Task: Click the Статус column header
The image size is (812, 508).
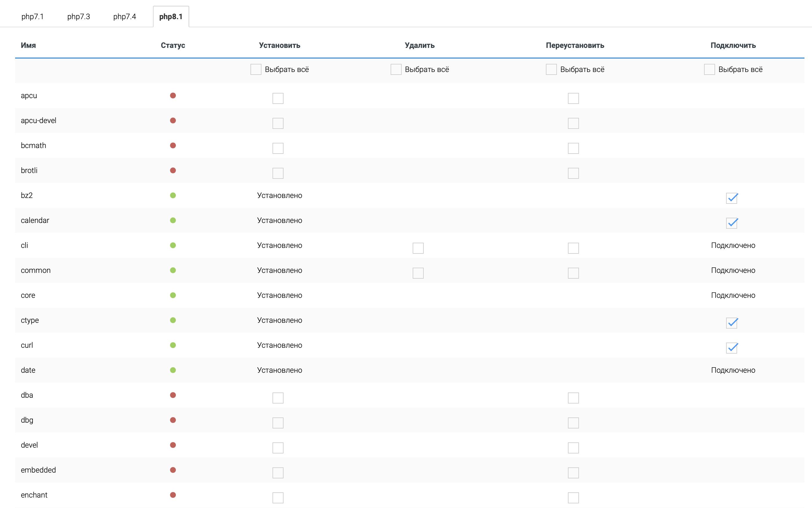Action: click(x=173, y=45)
